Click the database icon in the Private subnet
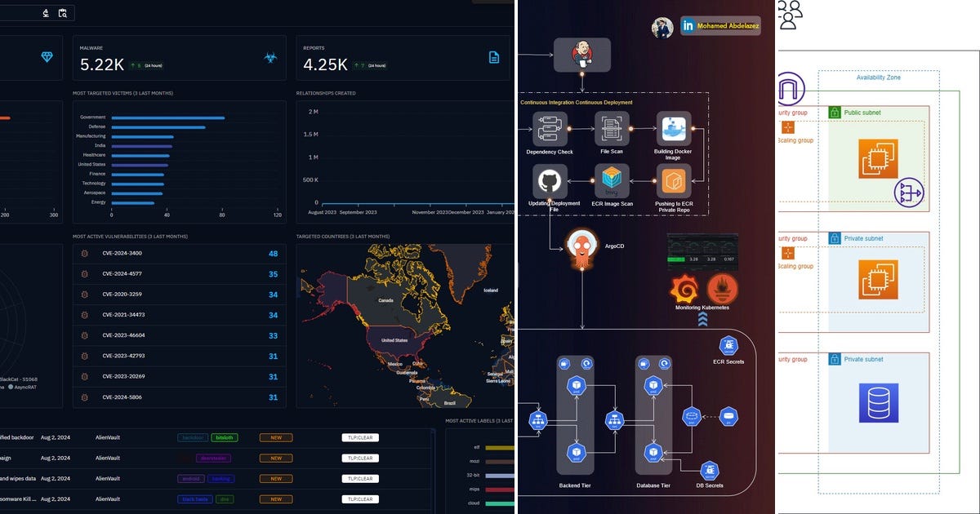This screenshot has width=980, height=514. (879, 401)
